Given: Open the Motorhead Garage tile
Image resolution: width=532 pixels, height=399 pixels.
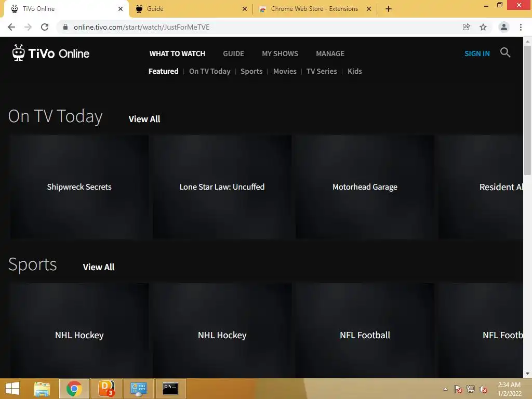Looking at the screenshot, I should coord(365,187).
